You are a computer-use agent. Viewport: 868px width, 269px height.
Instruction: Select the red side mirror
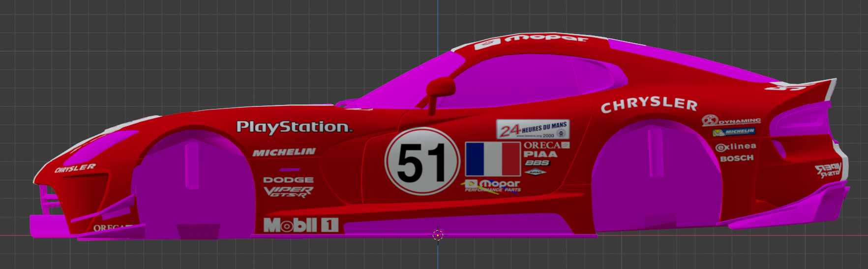coord(441,88)
